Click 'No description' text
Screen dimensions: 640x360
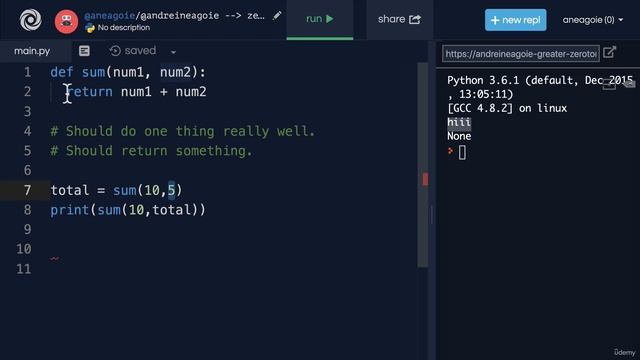point(124,28)
